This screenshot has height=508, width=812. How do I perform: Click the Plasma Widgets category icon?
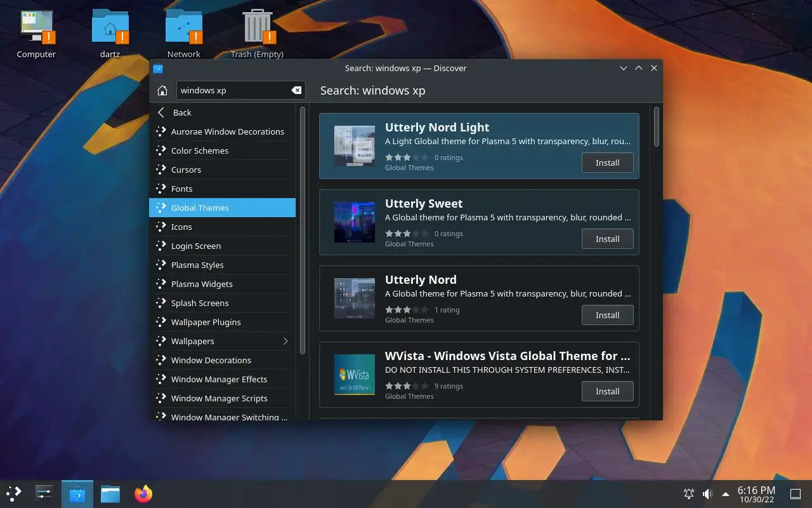click(x=160, y=284)
